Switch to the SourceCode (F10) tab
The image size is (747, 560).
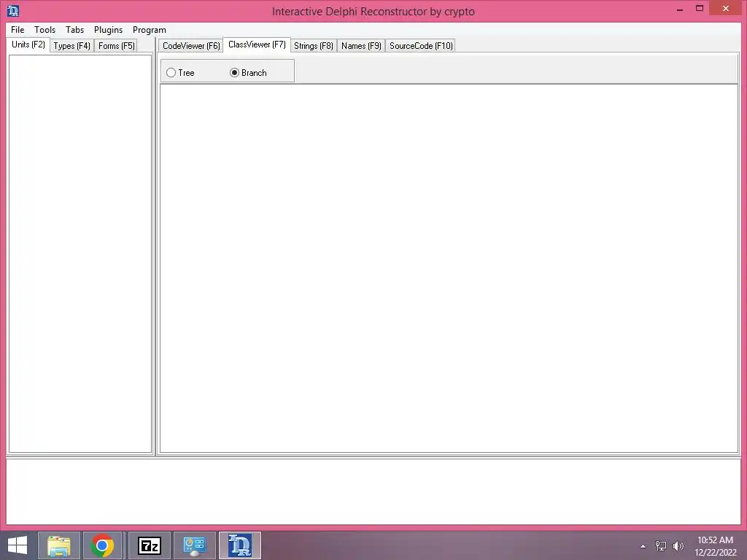(421, 46)
